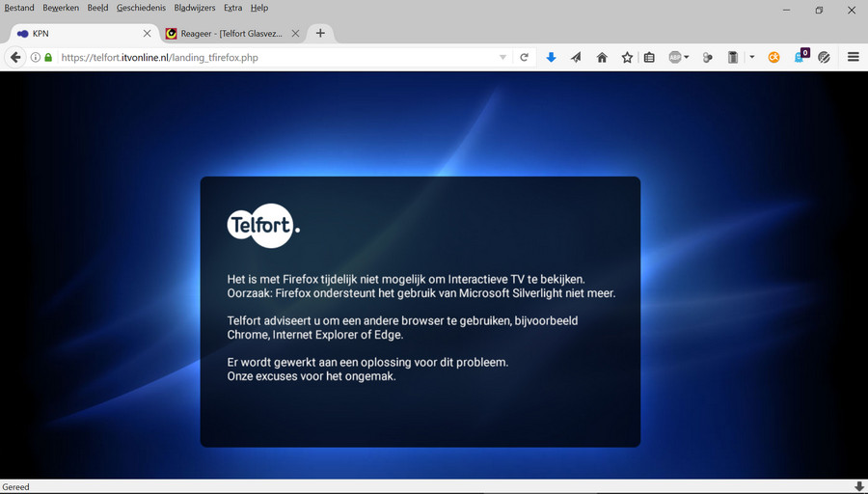Close the Reageer tab

click(296, 33)
